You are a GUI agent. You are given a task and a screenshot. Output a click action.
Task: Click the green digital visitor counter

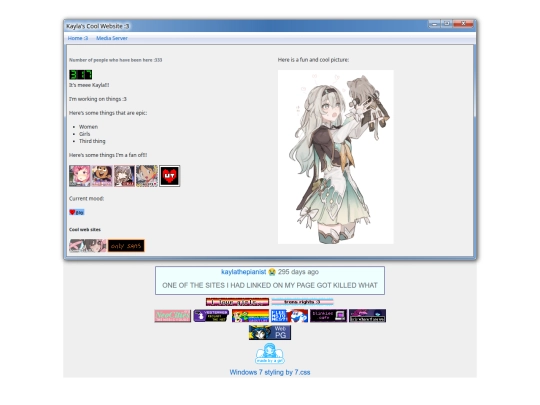pyautogui.click(x=81, y=75)
